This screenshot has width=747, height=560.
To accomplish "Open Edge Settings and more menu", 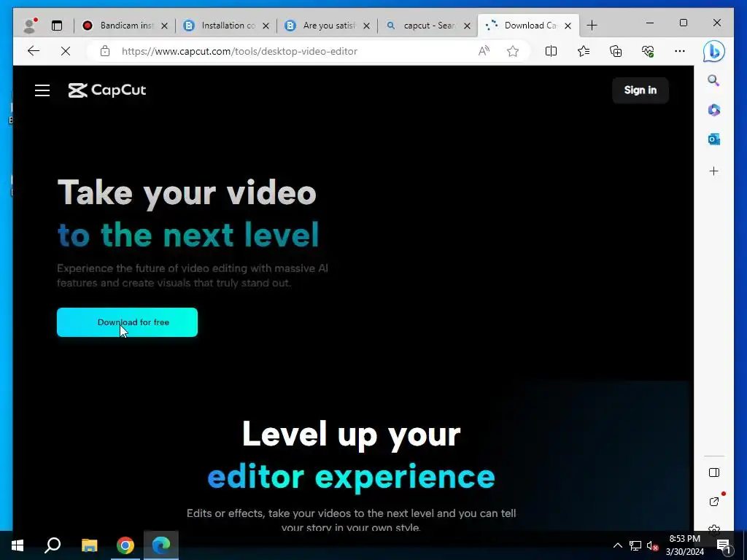I will [680, 51].
